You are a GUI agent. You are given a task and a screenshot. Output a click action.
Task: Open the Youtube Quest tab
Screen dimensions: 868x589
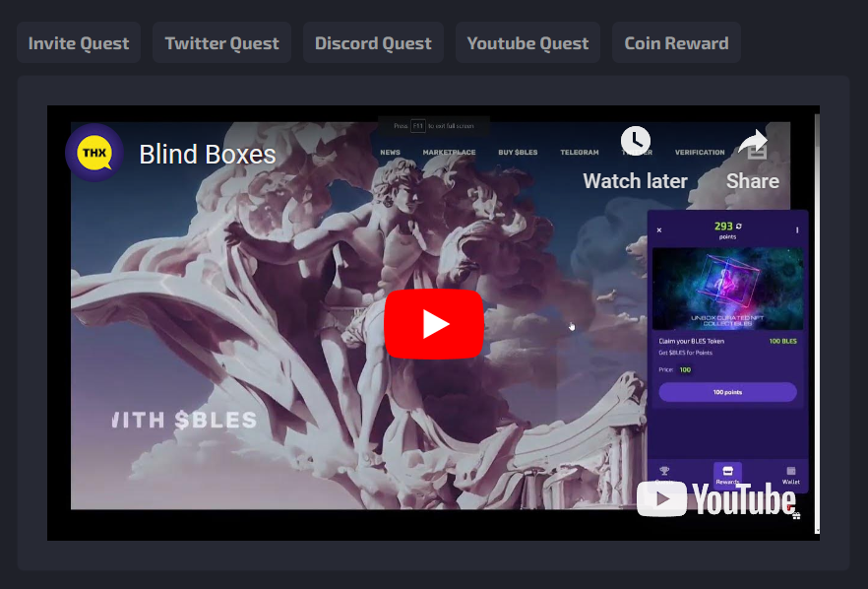pos(527,42)
